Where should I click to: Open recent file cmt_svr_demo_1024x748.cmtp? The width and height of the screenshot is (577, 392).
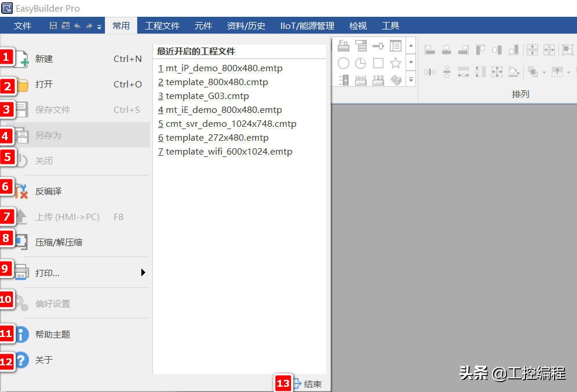(228, 124)
